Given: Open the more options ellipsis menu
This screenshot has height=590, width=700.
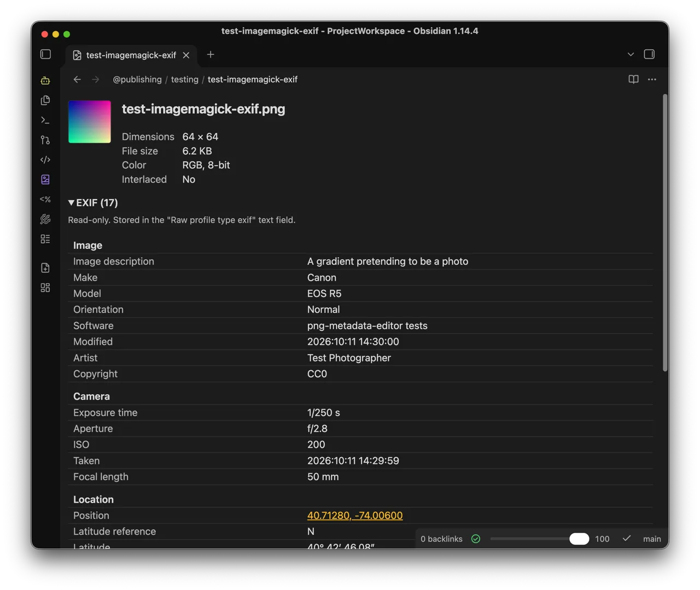Looking at the screenshot, I should [652, 79].
